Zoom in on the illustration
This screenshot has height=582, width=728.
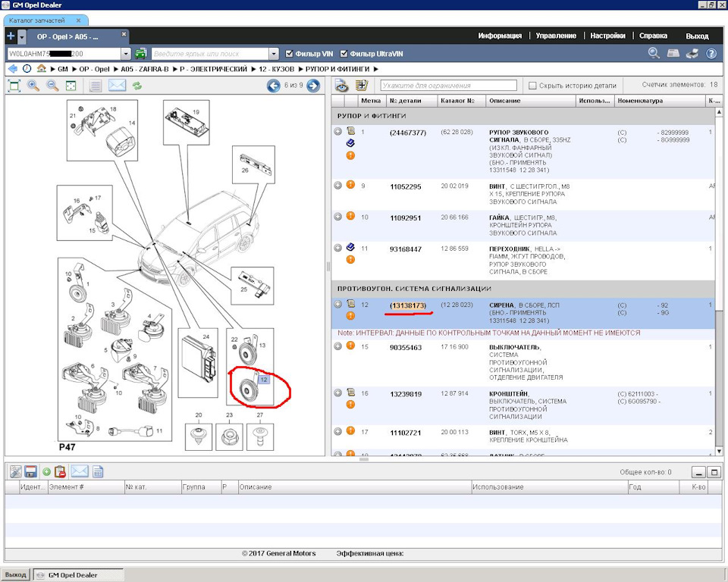pyautogui.click(x=33, y=86)
